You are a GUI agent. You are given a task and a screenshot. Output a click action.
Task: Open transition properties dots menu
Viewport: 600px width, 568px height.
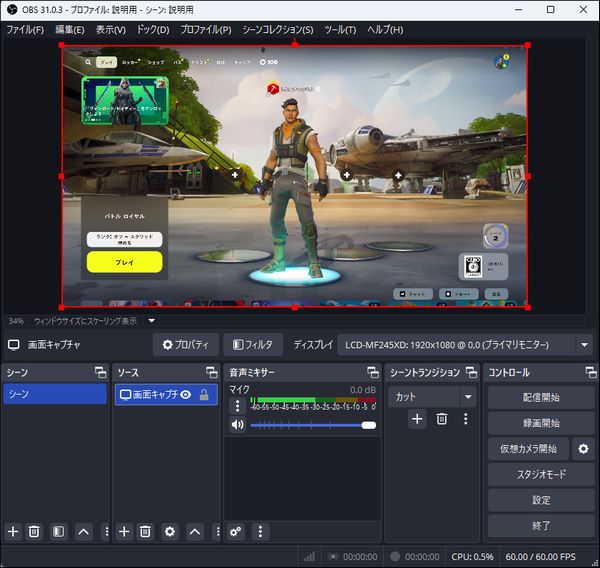pyautogui.click(x=465, y=419)
